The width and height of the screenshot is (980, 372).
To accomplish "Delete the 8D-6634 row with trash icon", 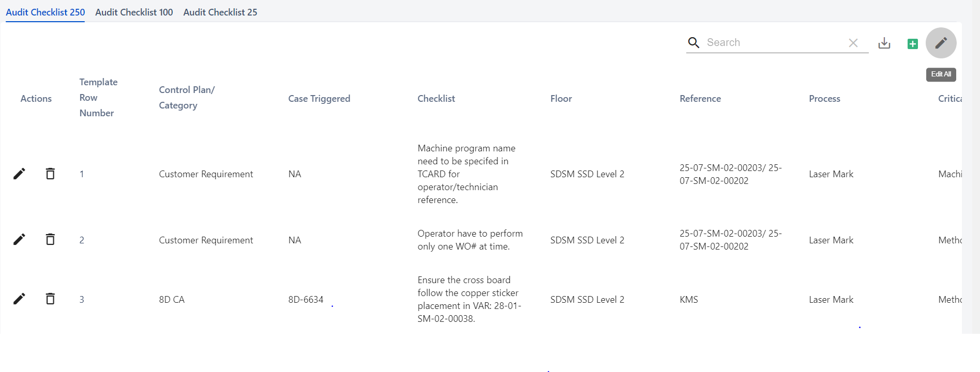I will 50,299.
